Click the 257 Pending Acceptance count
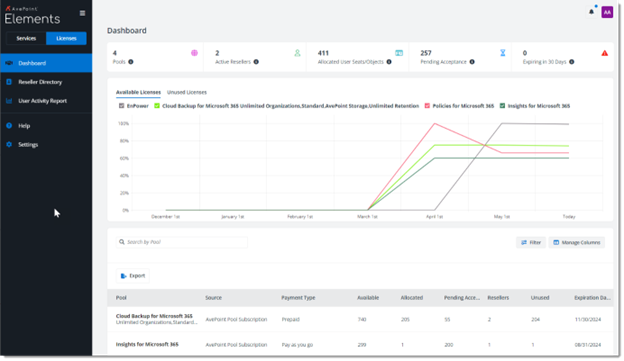The image size is (624, 361). 426,53
